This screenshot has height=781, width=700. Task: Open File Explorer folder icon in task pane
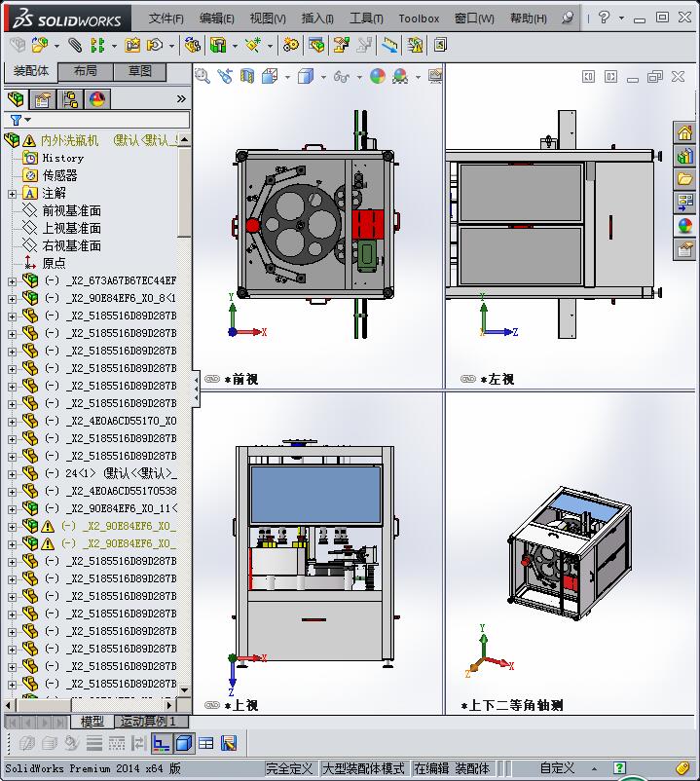(684, 179)
